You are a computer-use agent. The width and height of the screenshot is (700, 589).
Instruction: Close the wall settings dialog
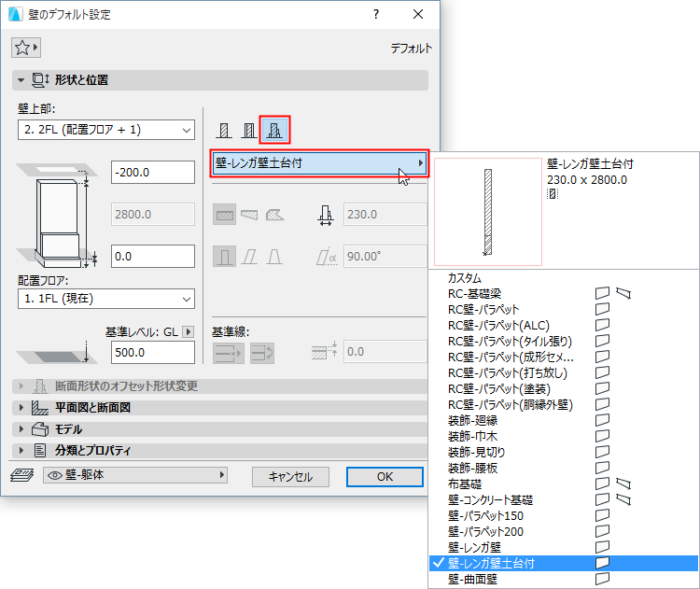(418, 14)
